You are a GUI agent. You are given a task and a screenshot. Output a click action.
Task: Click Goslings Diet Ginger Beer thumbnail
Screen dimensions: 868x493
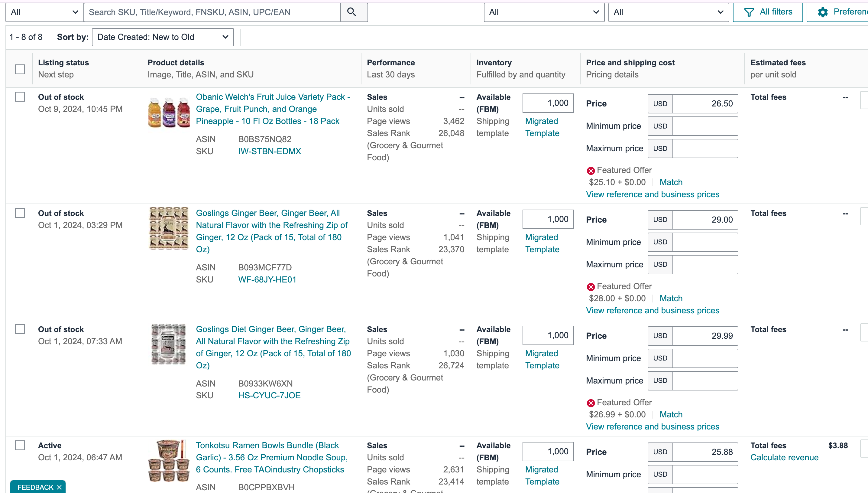click(169, 344)
